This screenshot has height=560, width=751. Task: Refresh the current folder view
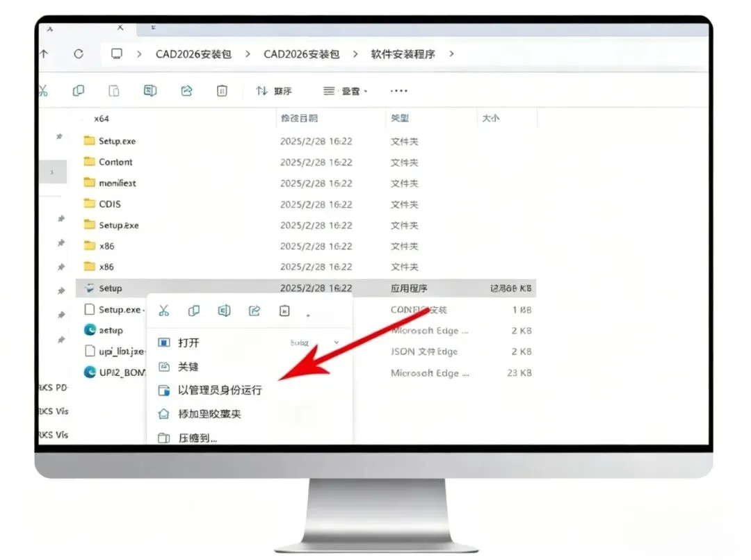coord(79,53)
